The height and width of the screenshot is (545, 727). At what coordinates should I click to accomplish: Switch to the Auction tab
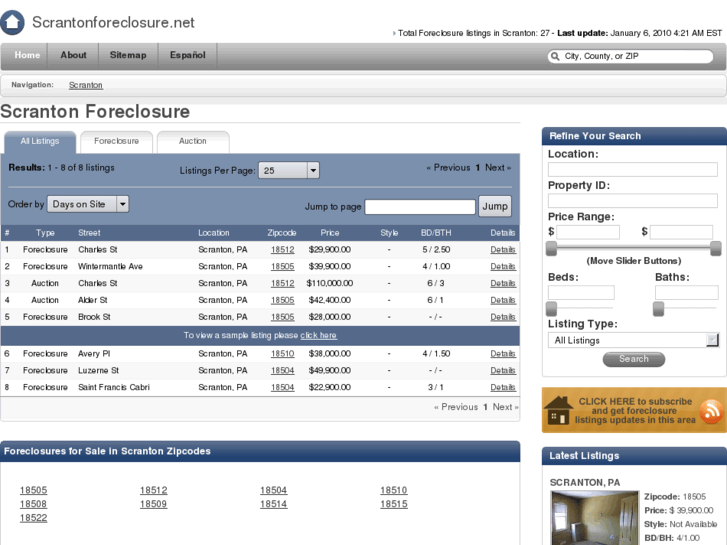point(193,141)
